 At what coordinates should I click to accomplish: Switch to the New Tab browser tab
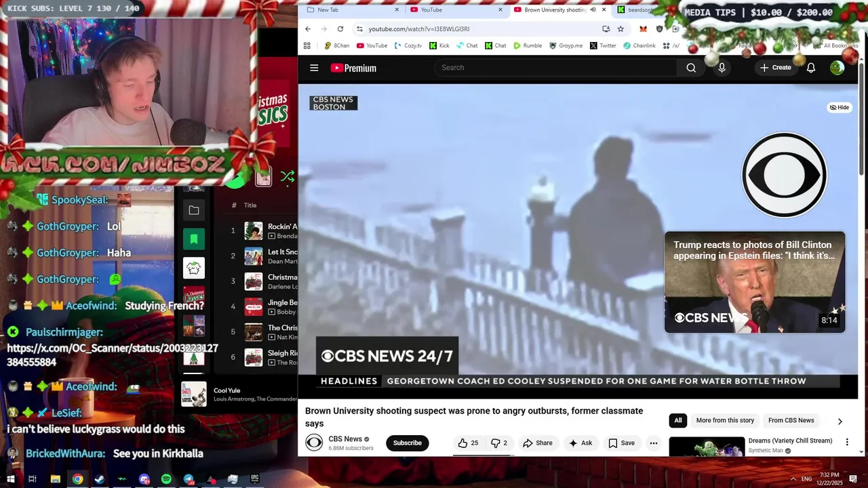pyautogui.click(x=353, y=10)
